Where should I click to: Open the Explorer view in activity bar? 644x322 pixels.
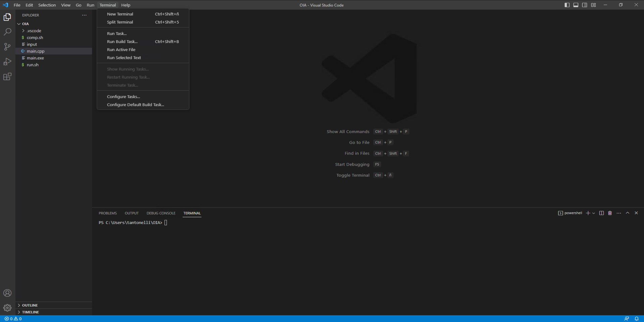coord(7,17)
